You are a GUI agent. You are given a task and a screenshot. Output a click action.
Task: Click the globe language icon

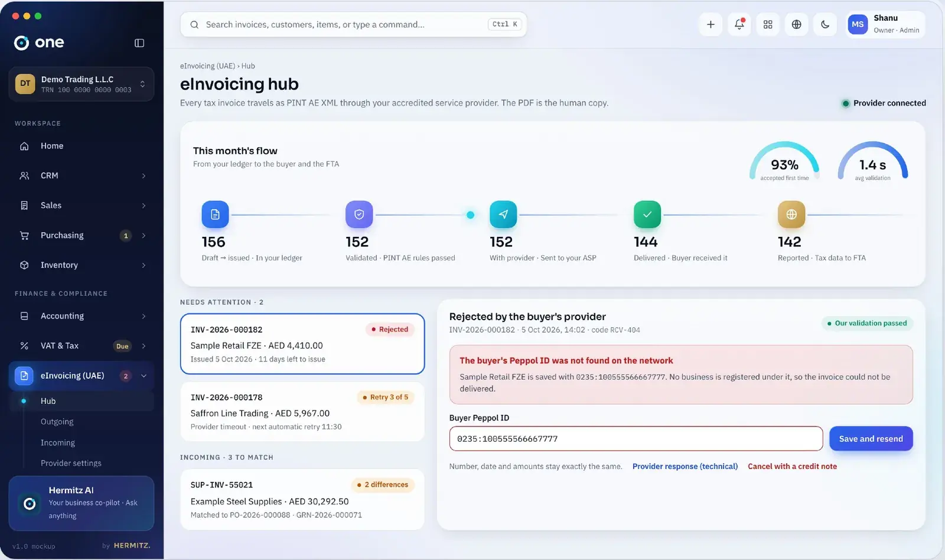coord(796,24)
